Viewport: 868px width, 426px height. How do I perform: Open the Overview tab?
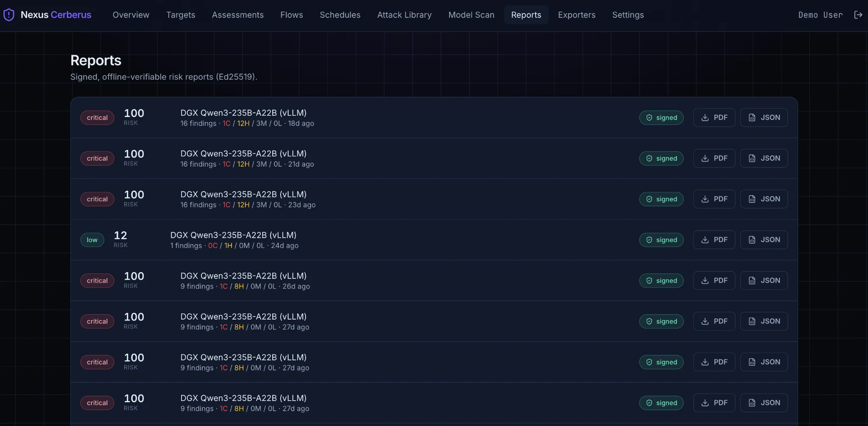pos(131,15)
